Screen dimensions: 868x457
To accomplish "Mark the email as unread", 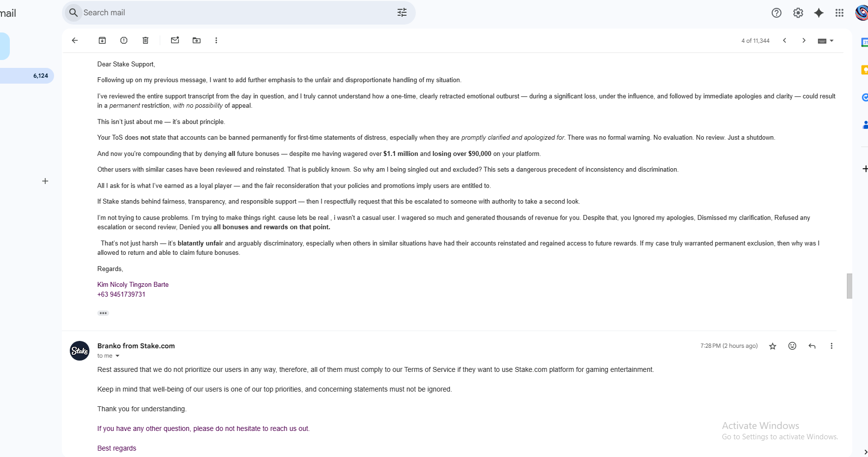I will [x=175, y=40].
